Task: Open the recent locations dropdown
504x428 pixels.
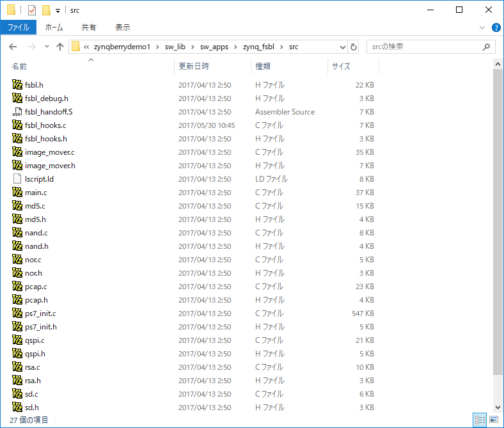Action: coord(47,47)
